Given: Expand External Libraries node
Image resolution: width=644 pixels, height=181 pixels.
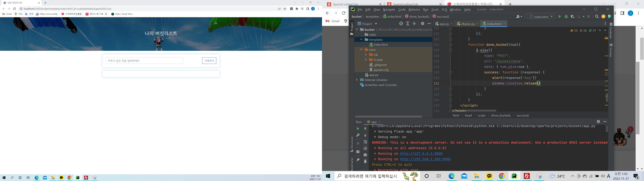Looking at the screenshot, I should pyautogui.click(x=357, y=80).
